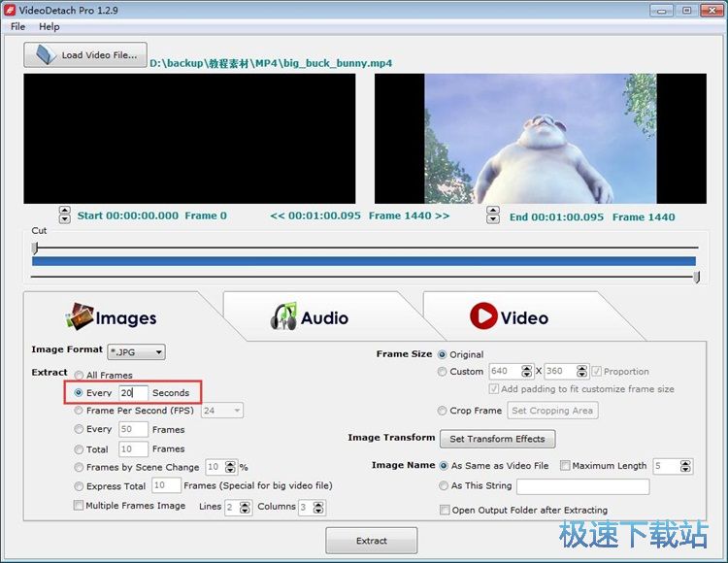Toggle Add padding to fit checkbox
728x563 pixels.
click(x=493, y=388)
